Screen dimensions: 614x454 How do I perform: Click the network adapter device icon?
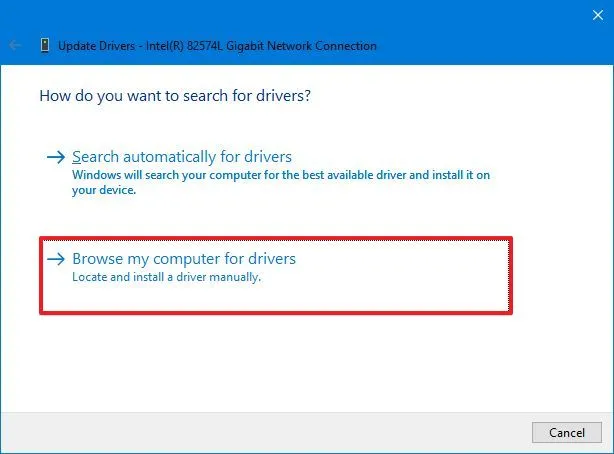pos(45,45)
